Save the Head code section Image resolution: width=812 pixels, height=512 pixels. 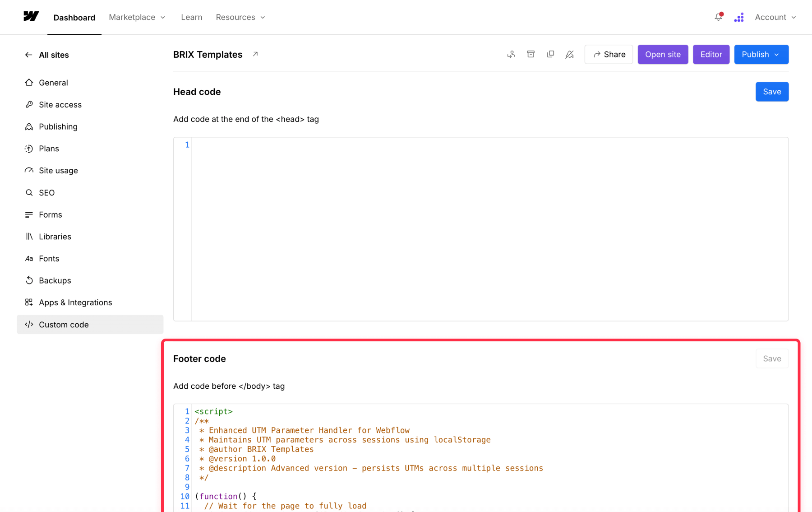point(772,92)
